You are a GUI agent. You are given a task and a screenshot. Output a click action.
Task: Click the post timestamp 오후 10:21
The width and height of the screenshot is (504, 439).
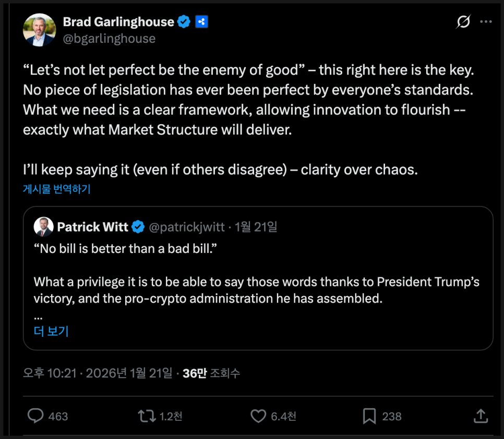50,373
